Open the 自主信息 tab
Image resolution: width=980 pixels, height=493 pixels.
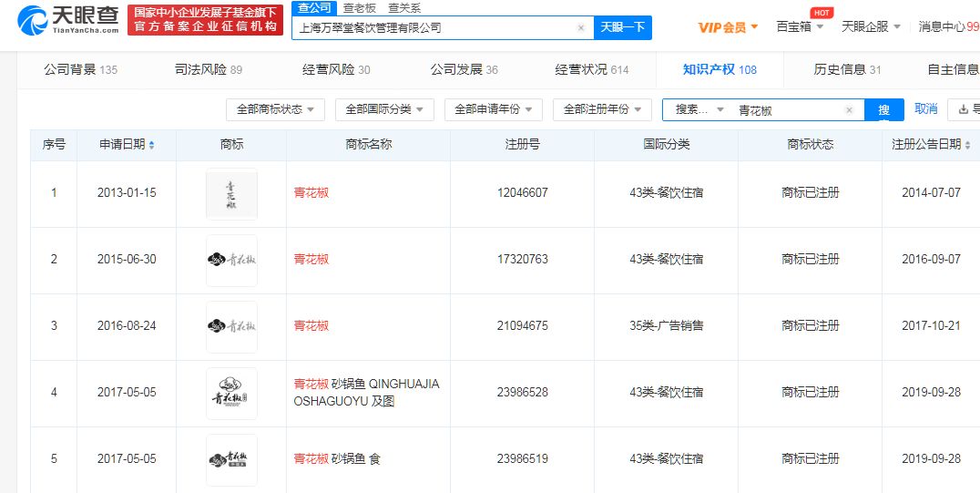pos(953,69)
